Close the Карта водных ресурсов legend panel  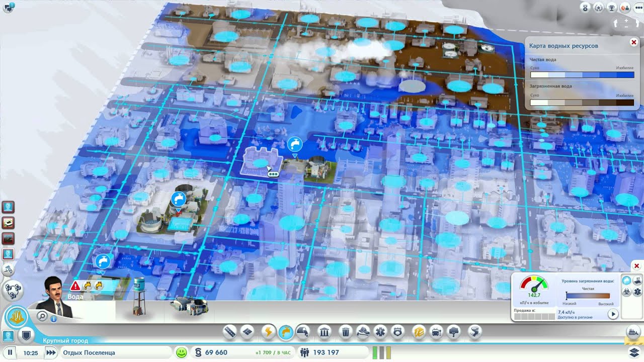(633, 43)
